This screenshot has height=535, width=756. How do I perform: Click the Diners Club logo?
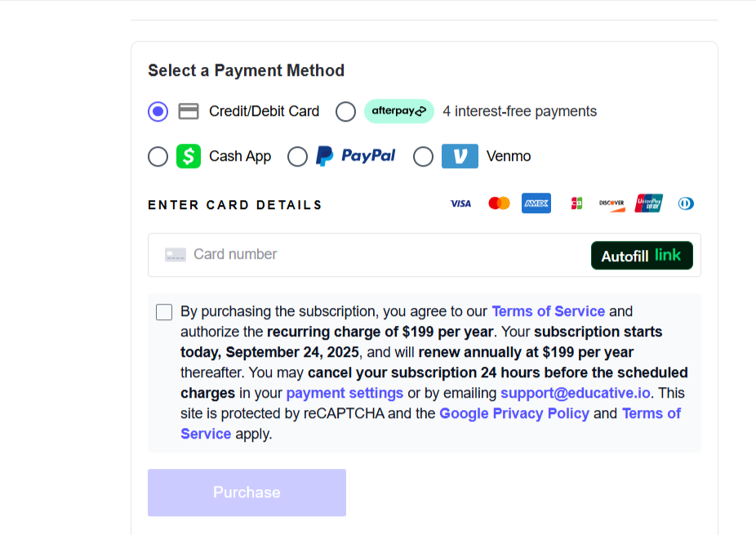pos(686,203)
